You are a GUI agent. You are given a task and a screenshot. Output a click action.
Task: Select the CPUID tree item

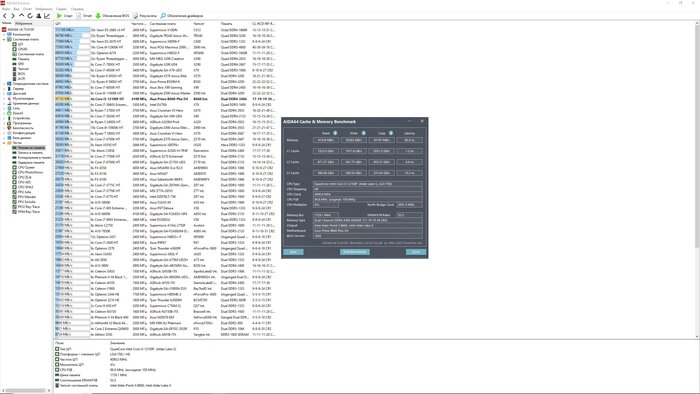tap(23, 49)
